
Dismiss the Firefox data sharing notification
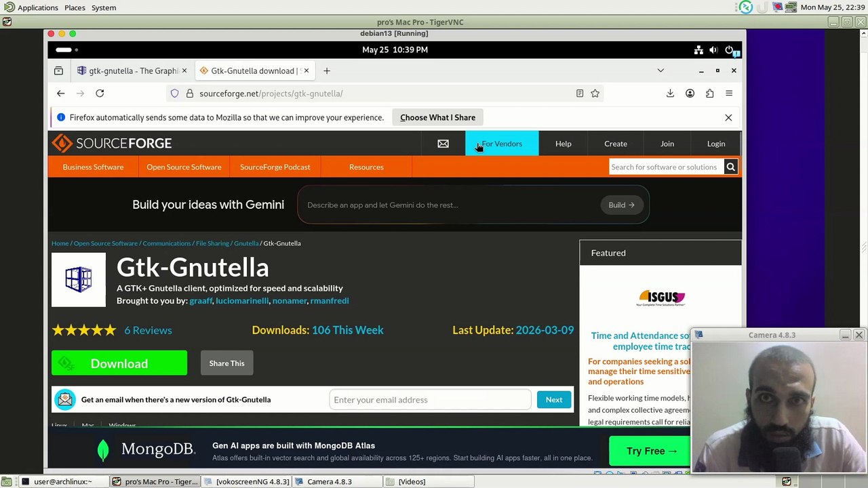pos(728,117)
